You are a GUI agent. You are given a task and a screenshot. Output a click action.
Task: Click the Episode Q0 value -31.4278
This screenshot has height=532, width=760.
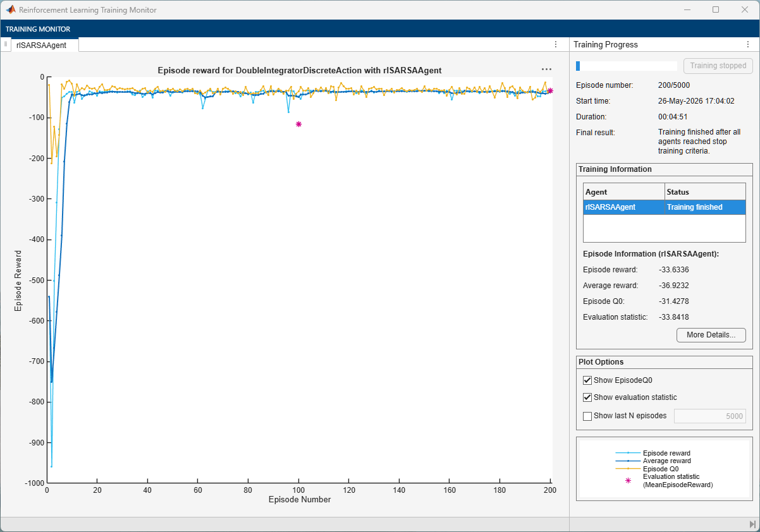[x=674, y=301]
